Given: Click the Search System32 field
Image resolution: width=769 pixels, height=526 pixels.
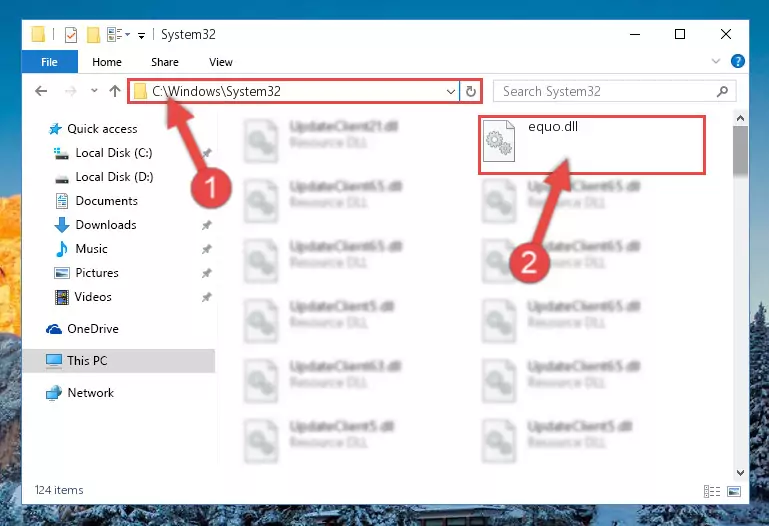Looking at the screenshot, I should (615, 91).
